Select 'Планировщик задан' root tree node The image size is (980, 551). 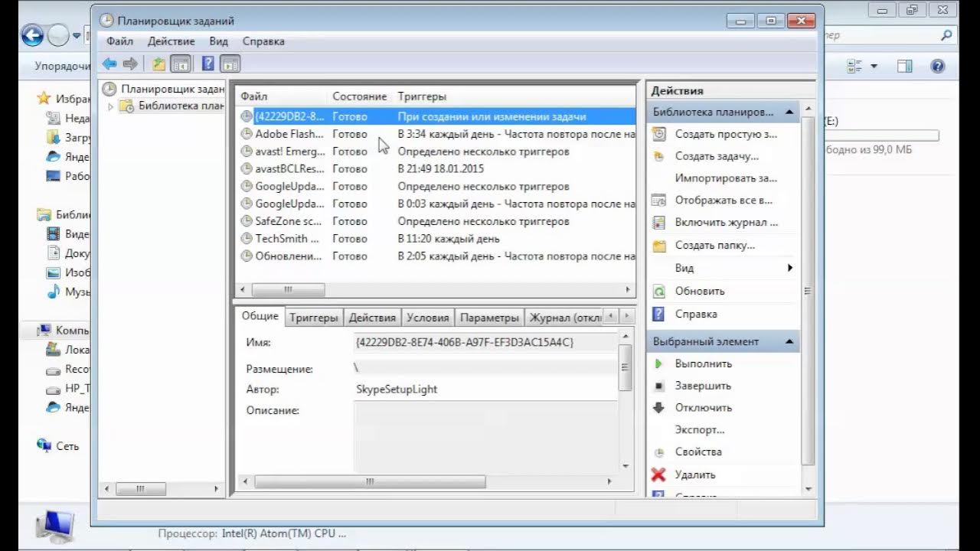tap(172, 89)
